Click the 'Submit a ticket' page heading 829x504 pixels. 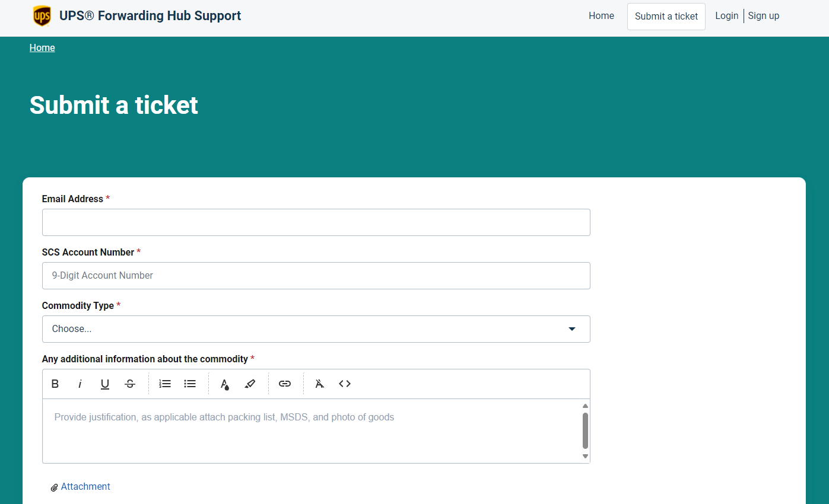pyautogui.click(x=114, y=105)
